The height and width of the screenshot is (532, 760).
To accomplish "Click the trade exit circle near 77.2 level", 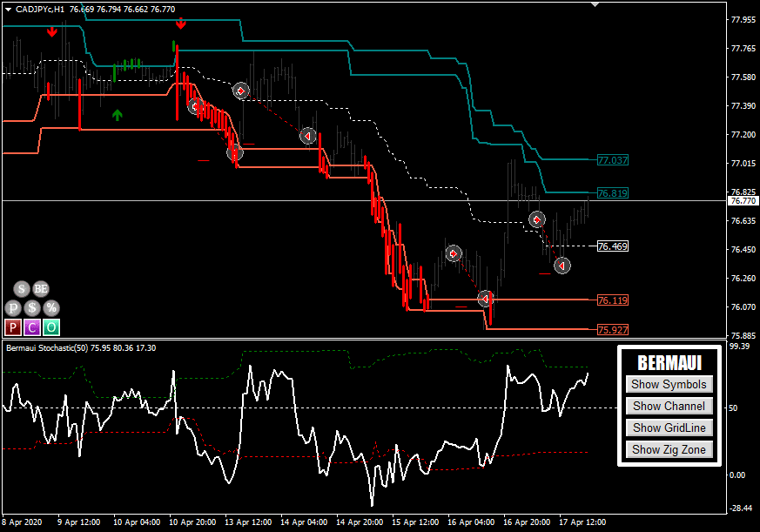I will pos(308,137).
